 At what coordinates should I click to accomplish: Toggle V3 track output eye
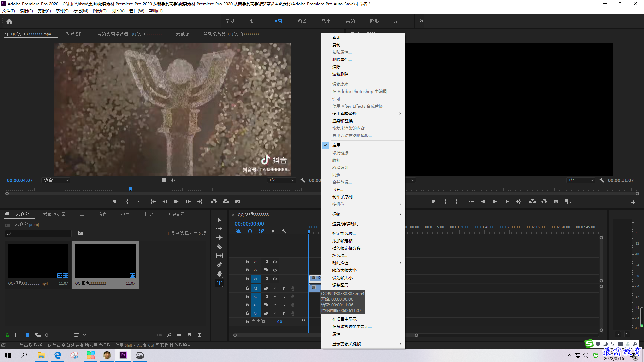click(275, 262)
